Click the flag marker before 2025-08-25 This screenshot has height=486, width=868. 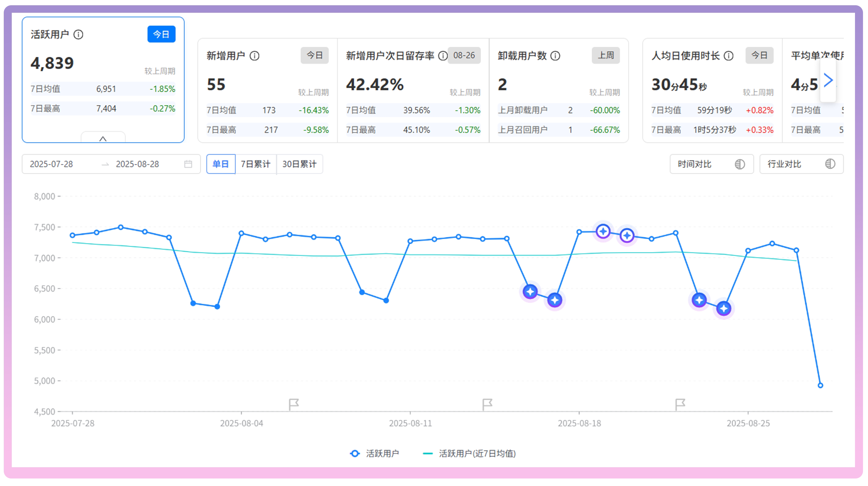point(680,404)
